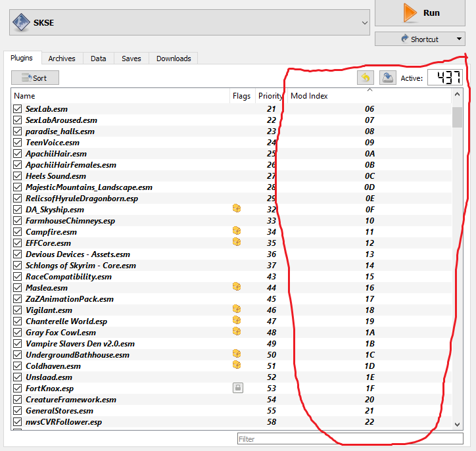Click the SKSE executable icon
The height and width of the screenshot is (451, 476).
click(x=21, y=22)
